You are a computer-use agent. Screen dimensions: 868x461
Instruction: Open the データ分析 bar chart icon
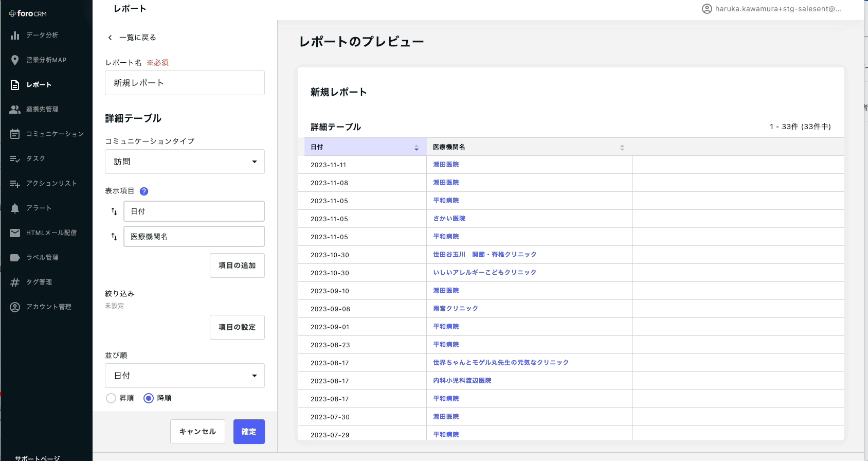15,35
